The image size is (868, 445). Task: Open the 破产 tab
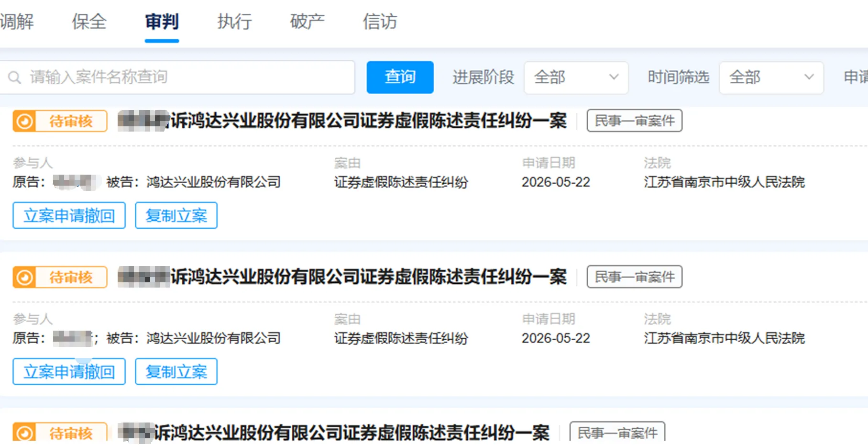click(x=307, y=22)
